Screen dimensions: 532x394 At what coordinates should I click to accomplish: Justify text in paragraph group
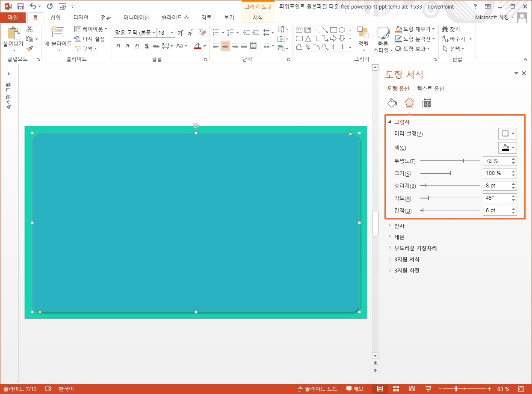[x=244, y=46]
